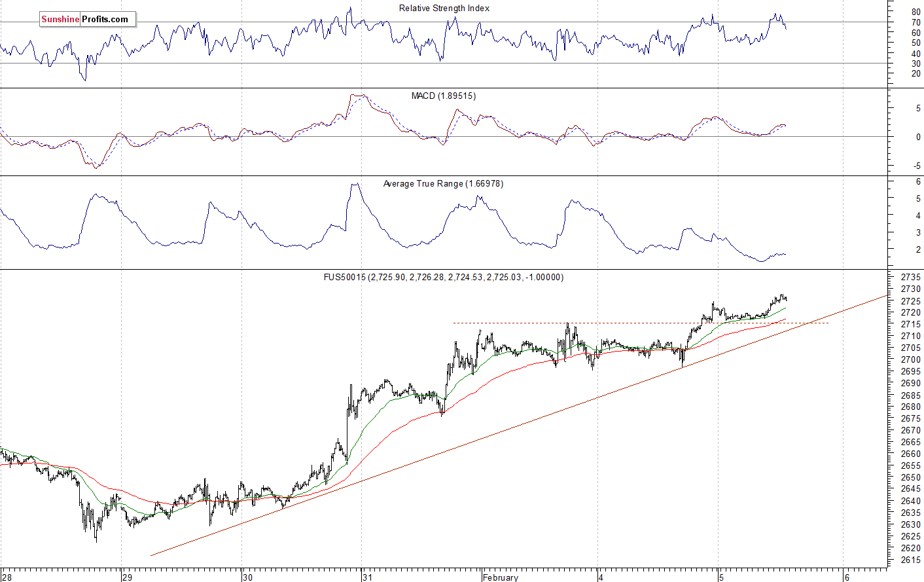The image size is (924, 582).
Task: Click the 2615 price axis value
Action: click(911, 560)
